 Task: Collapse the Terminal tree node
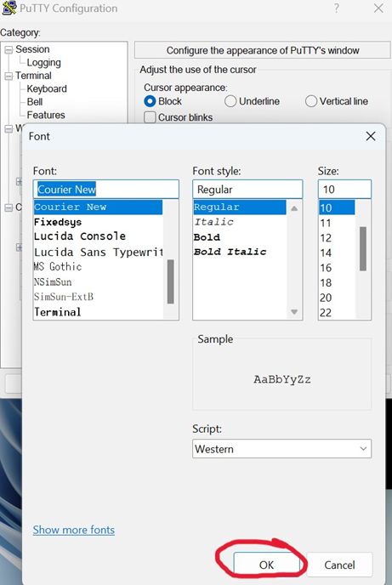coord(9,77)
